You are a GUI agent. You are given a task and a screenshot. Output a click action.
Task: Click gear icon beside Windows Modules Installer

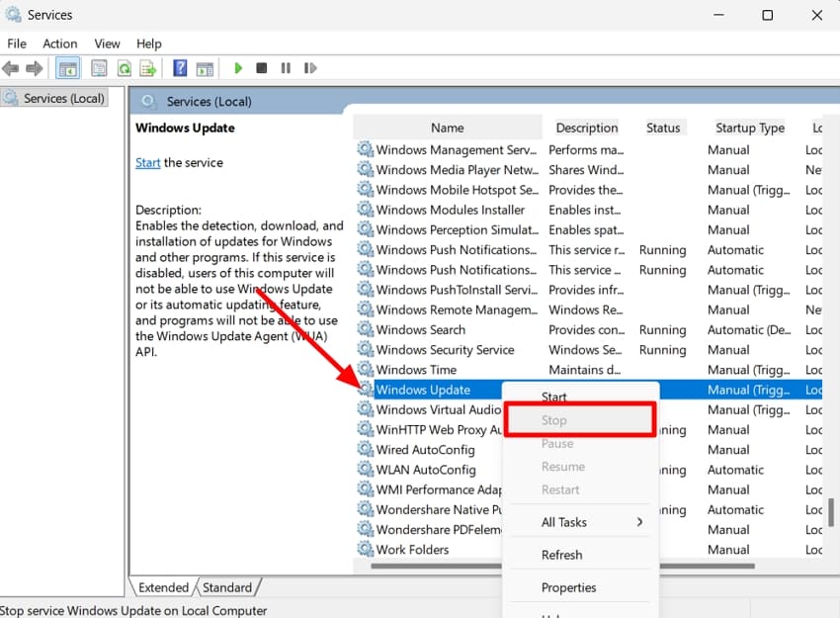pos(366,209)
